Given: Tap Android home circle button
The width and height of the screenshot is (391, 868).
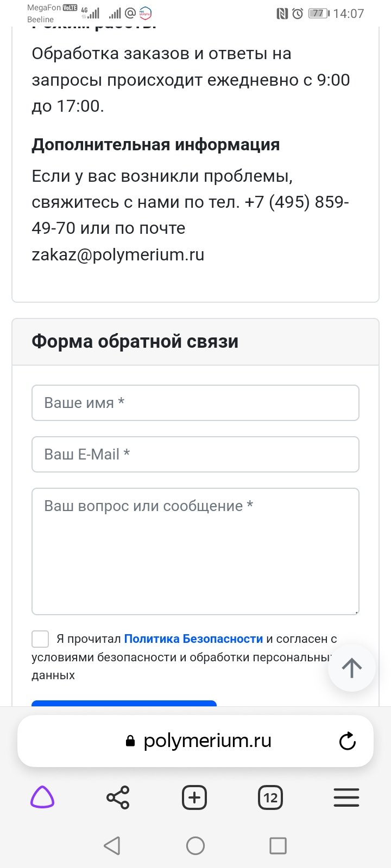Looking at the screenshot, I should (x=195, y=845).
